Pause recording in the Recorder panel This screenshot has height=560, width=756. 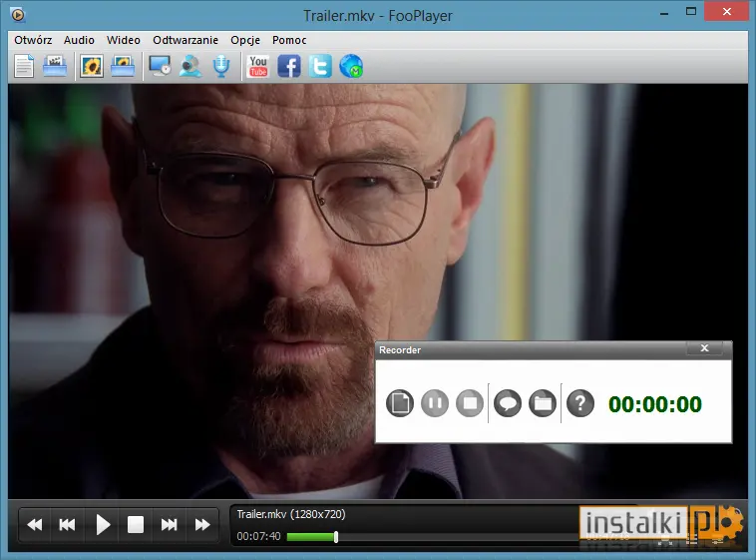pos(435,403)
